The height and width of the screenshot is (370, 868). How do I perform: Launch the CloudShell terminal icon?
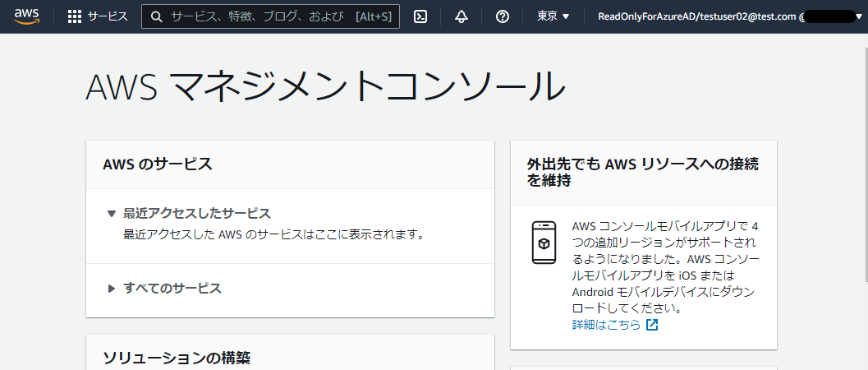click(420, 16)
